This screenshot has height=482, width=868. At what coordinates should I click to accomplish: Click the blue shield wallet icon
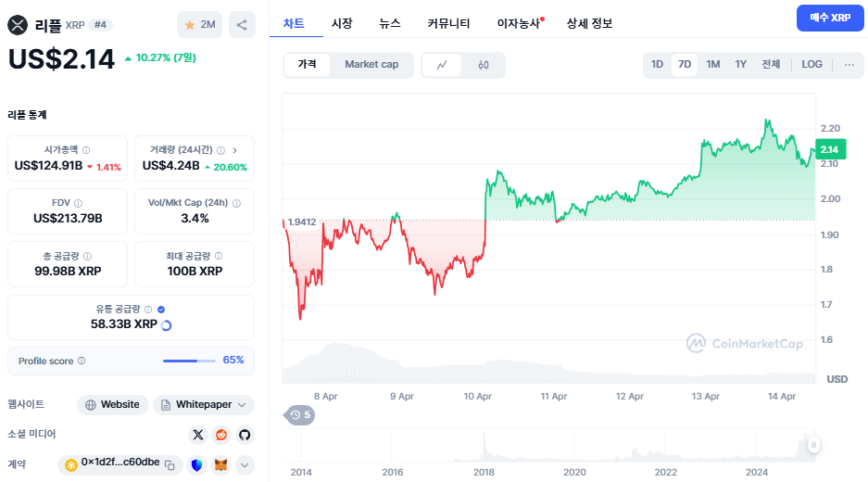click(x=196, y=464)
